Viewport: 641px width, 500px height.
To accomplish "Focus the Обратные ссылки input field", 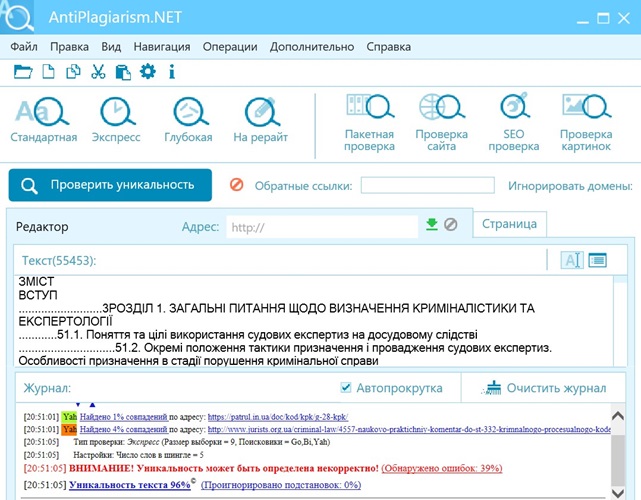I will coord(428,185).
